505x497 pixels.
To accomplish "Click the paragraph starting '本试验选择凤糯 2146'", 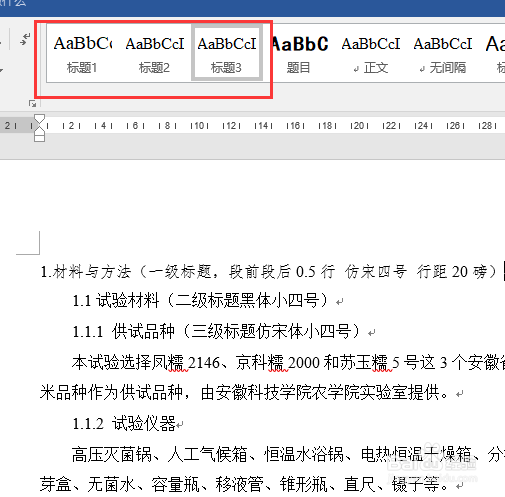I will pyautogui.click(x=288, y=362).
